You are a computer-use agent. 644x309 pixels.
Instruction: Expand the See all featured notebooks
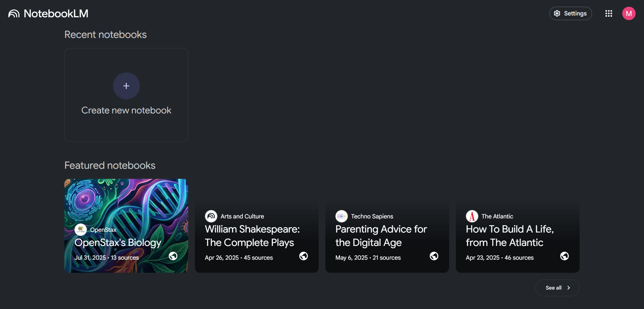tap(557, 288)
